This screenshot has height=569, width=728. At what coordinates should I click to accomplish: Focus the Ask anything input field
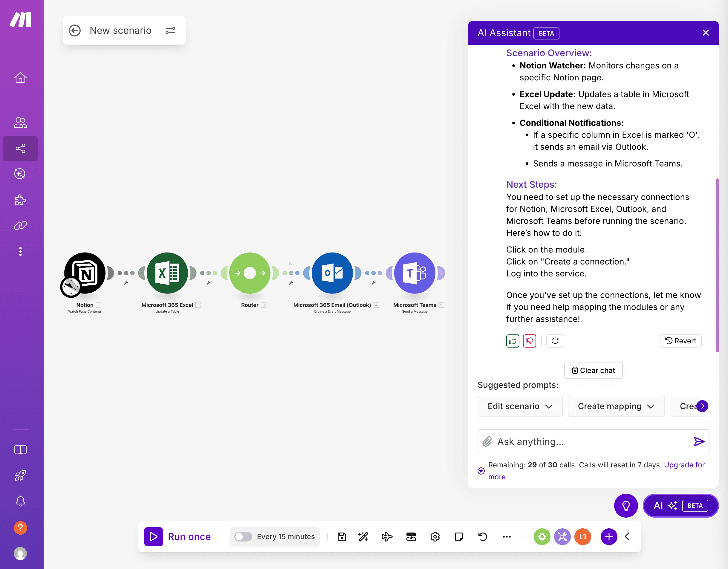click(593, 441)
